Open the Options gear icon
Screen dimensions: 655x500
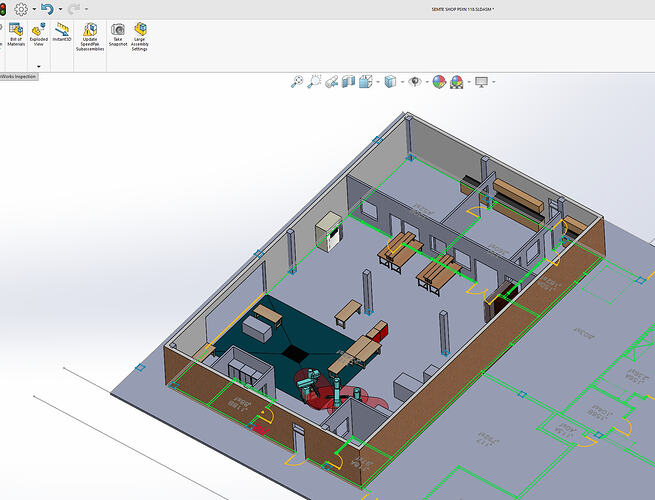pos(21,9)
